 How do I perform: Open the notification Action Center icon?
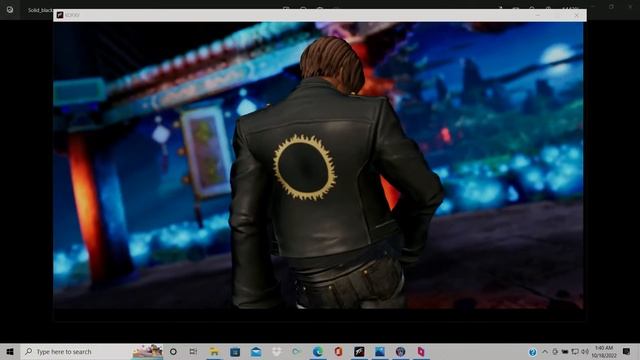pyautogui.click(x=627, y=351)
